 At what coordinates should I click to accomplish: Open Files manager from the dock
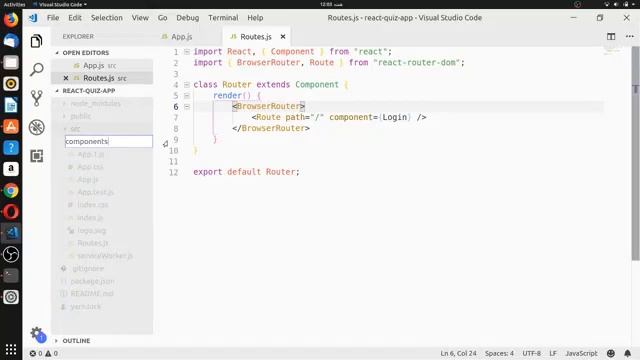click(x=11, y=62)
